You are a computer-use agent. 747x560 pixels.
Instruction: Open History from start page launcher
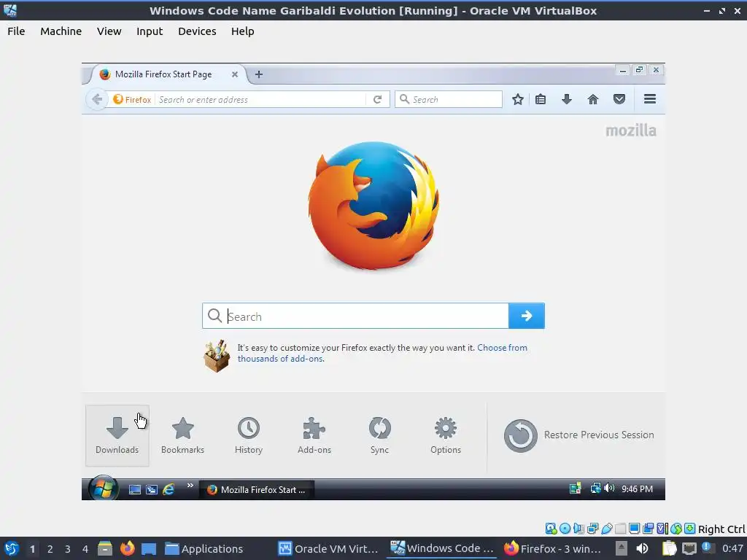coord(249,435)
